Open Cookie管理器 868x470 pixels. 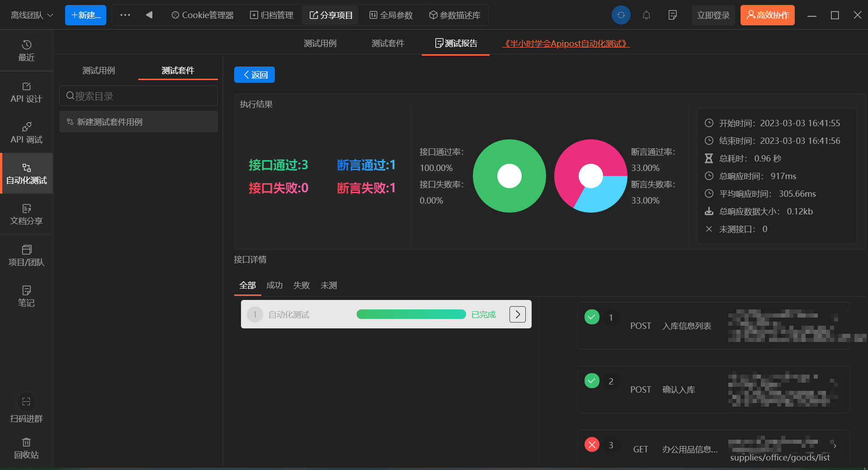[203, 15]
